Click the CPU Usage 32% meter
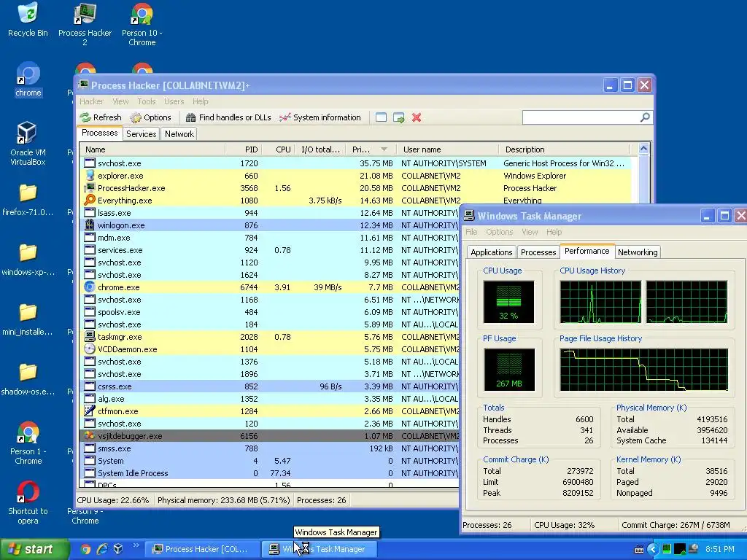Viewport: 747px width, 560px height. [x=508, y=302]
